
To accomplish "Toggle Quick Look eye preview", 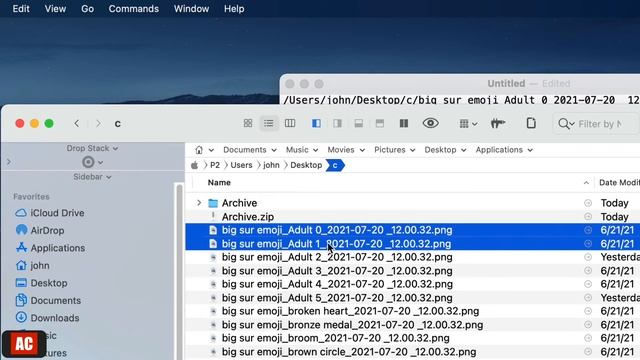I will coord(431,123).
